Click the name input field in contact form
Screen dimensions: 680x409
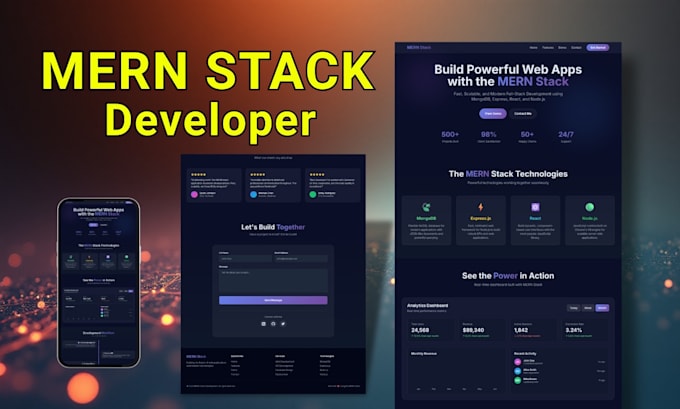(245, 258)
